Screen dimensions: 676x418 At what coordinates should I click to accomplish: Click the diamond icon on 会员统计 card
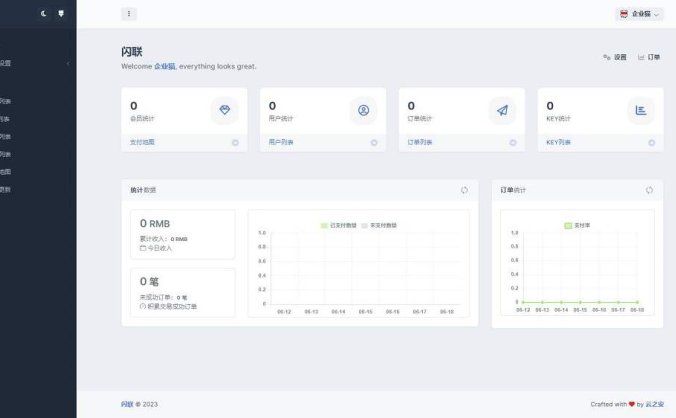225,110
